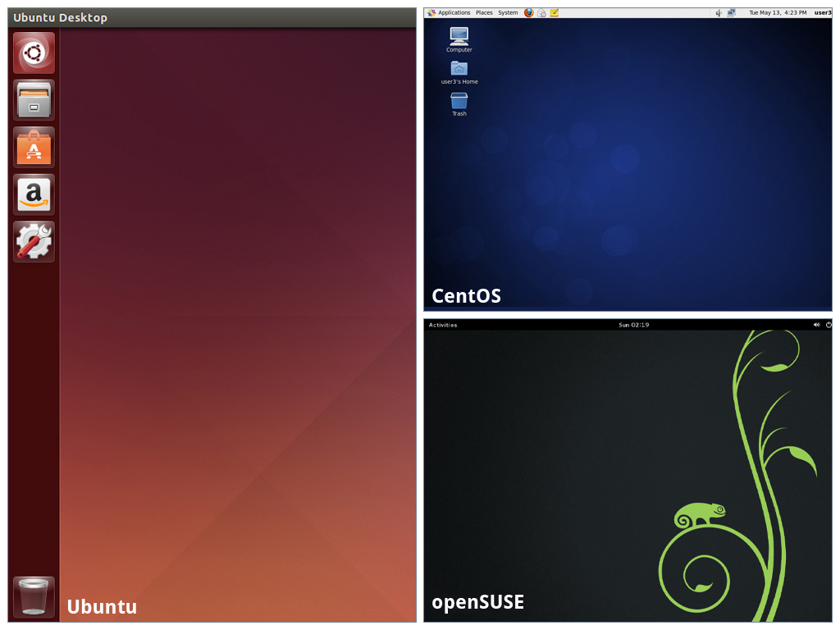The width and height of the screenshot is (840, 630).
Task: Open the Amazon launcher in Ubuntu dock
Action: pyautogui.click(x=33, y=194)
